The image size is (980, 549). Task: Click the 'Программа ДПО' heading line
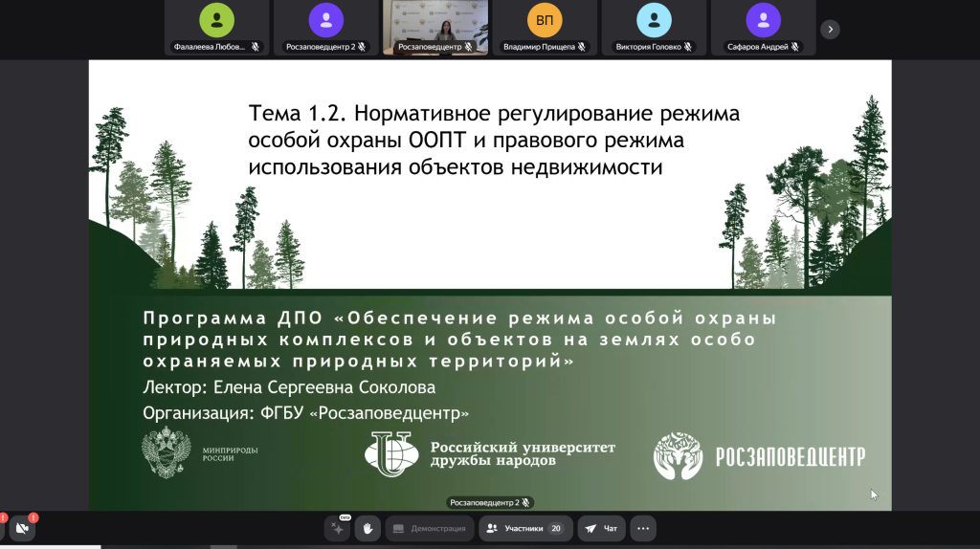pyautogui.click(x=459, y=318)
